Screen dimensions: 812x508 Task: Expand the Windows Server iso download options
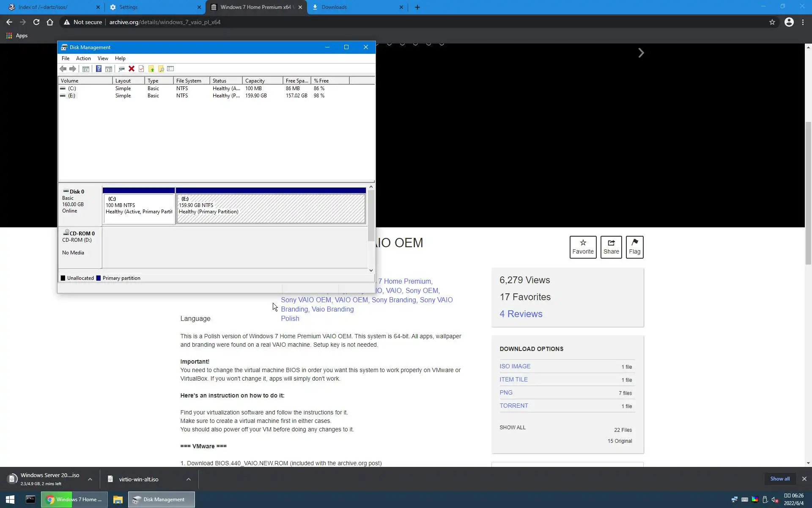tap(90, 479)
